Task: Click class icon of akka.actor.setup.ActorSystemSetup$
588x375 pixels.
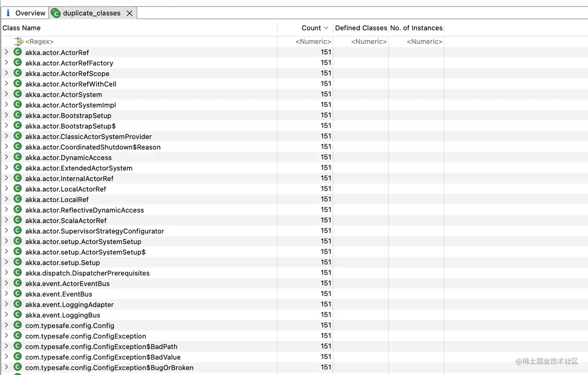Action: [17, 251]
